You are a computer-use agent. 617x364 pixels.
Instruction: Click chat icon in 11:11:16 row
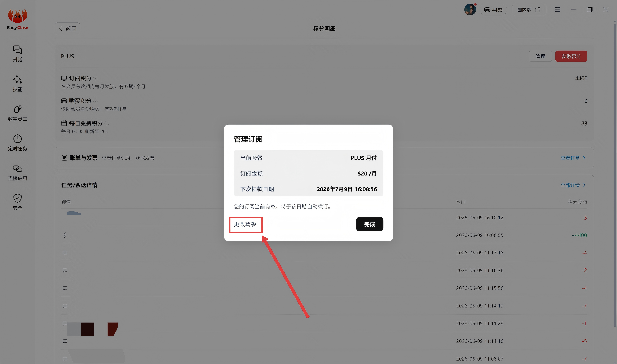pos(65,341)
